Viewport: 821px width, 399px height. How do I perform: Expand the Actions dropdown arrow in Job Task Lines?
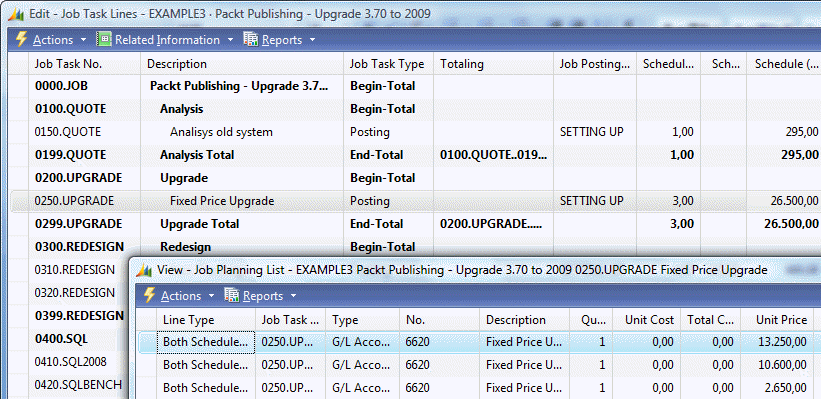tap(83, 40)
